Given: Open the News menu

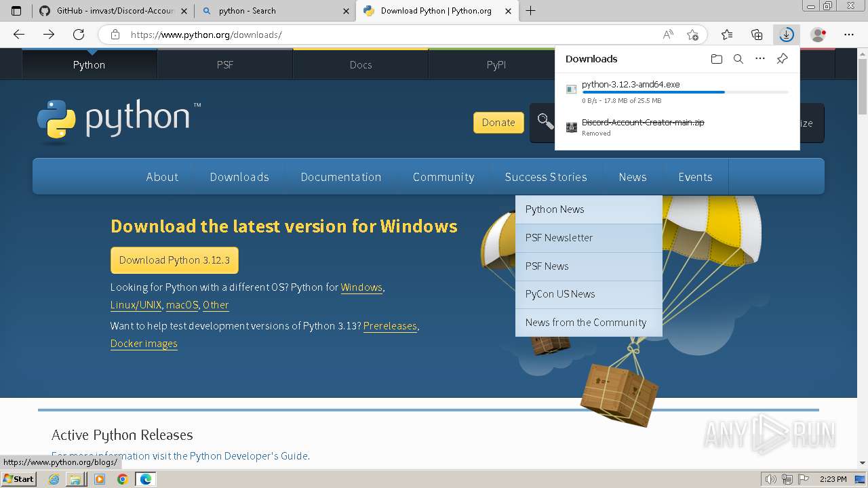Looking at the screenshot, I should click(633, 177).
